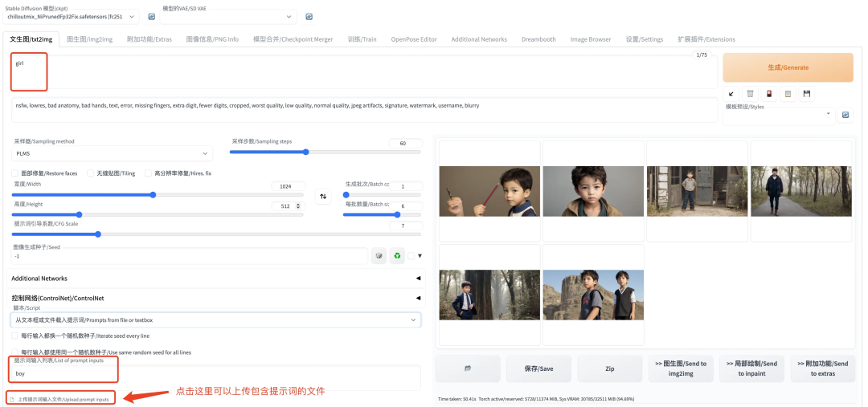Viewport: 868px width, 407px height.
Task: Click the floppy disk icon to save style
Action: coord(807,94)
